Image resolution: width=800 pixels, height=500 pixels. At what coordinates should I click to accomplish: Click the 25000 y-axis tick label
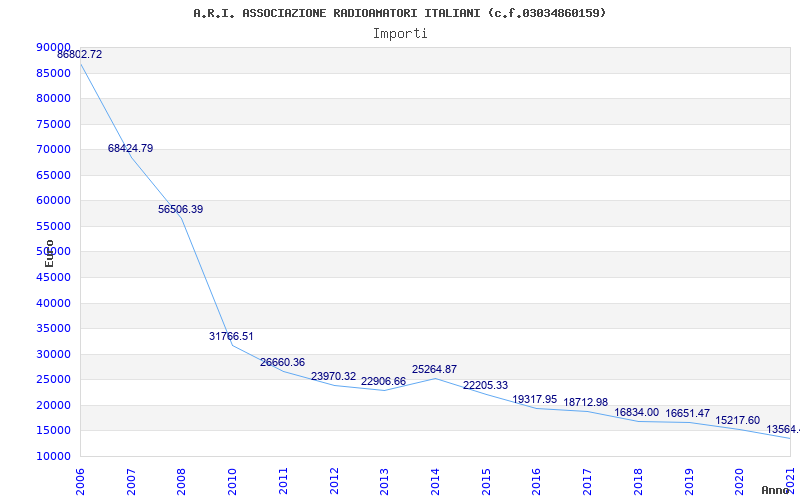(x=53, y=380)
